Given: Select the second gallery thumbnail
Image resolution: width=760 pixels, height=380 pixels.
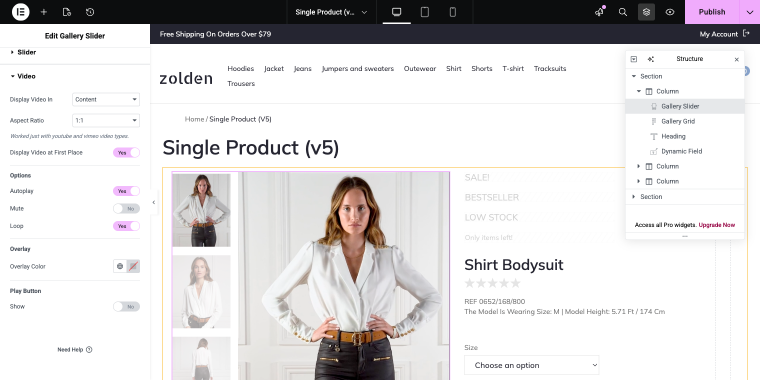Looking at the screenshot, I should point(201,291).
